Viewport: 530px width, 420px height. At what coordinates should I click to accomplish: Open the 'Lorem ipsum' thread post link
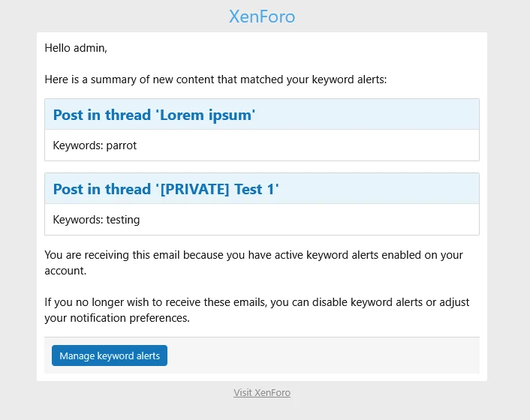(154, 115)
